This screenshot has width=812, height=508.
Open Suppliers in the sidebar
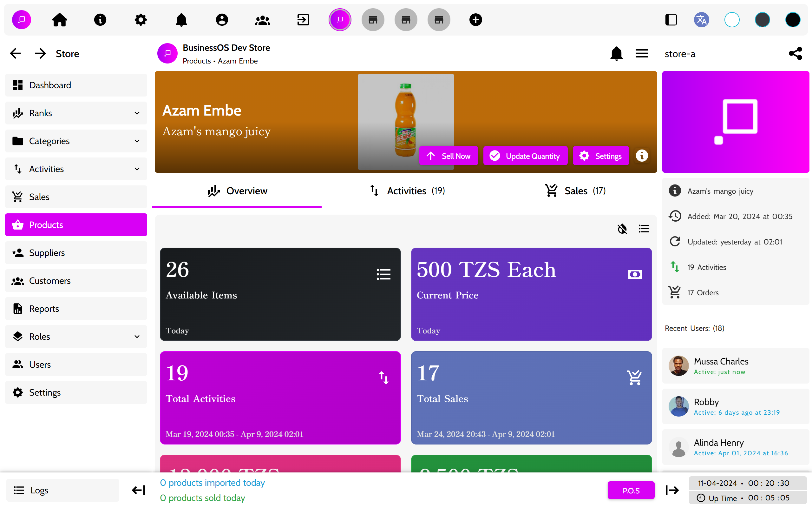pyautogui.click(x=76, y=253)
